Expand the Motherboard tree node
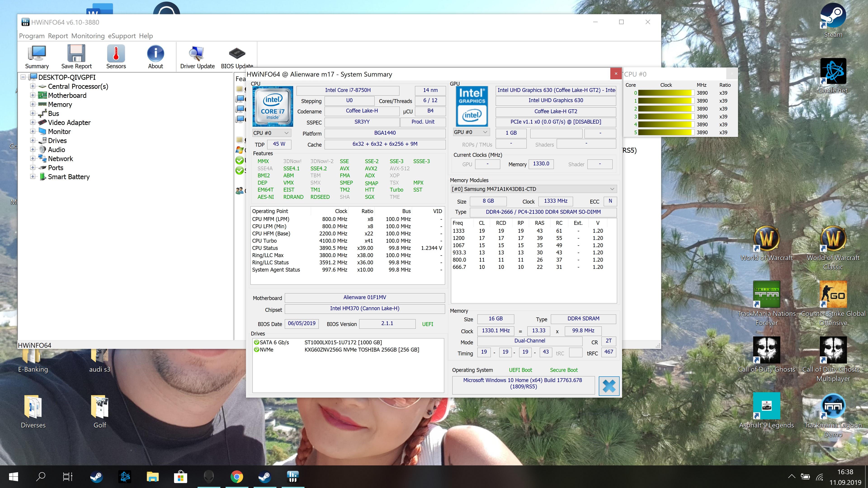The height and width of the screenshot is (488, 868). [x=33, y=95]
